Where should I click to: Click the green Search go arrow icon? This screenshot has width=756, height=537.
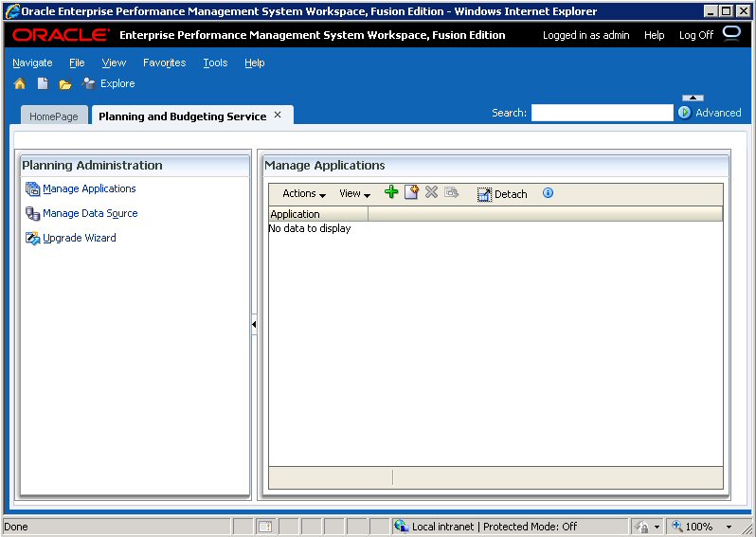coord(684,113)
